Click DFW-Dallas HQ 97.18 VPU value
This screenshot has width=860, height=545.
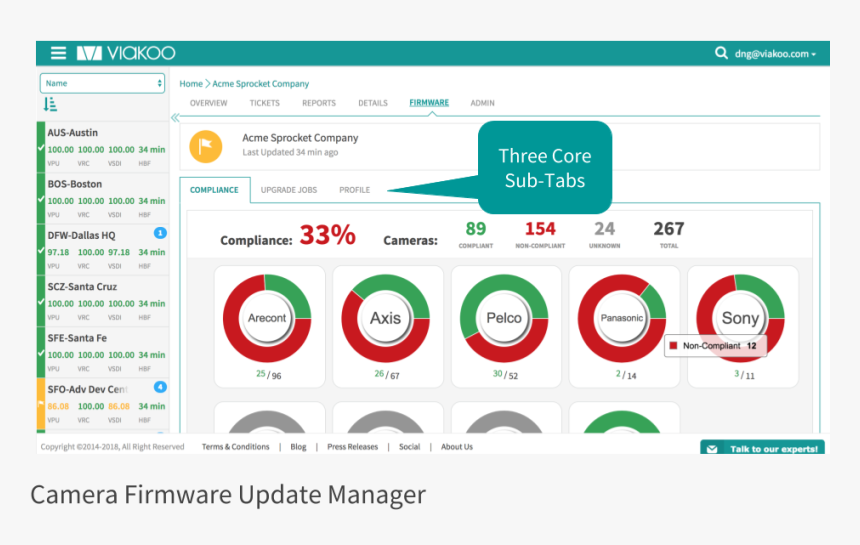pyautogui.click(x=58, y=252)
